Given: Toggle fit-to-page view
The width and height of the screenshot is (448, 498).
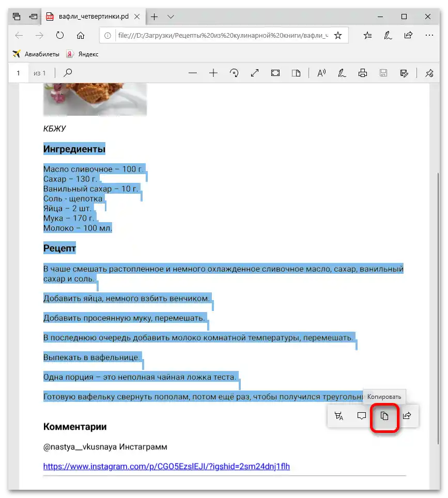Looking at the screenshot, I should [x=275, y=72].
